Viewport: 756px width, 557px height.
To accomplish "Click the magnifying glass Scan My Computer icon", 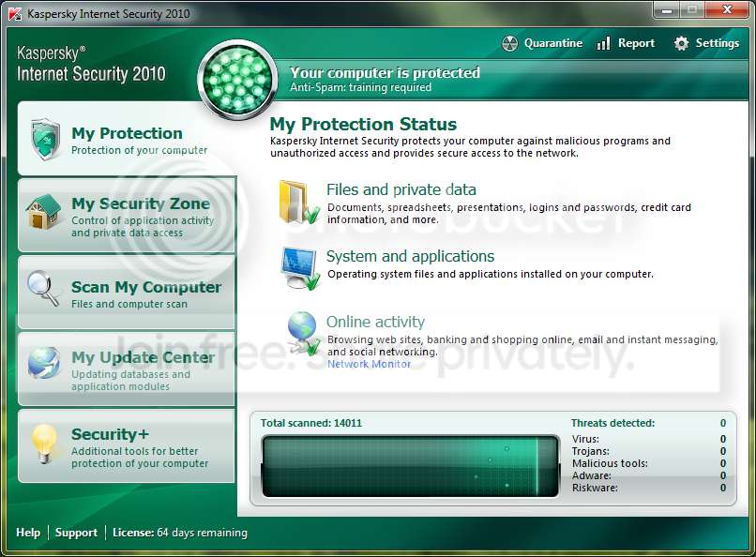I will tap(43, 288).
